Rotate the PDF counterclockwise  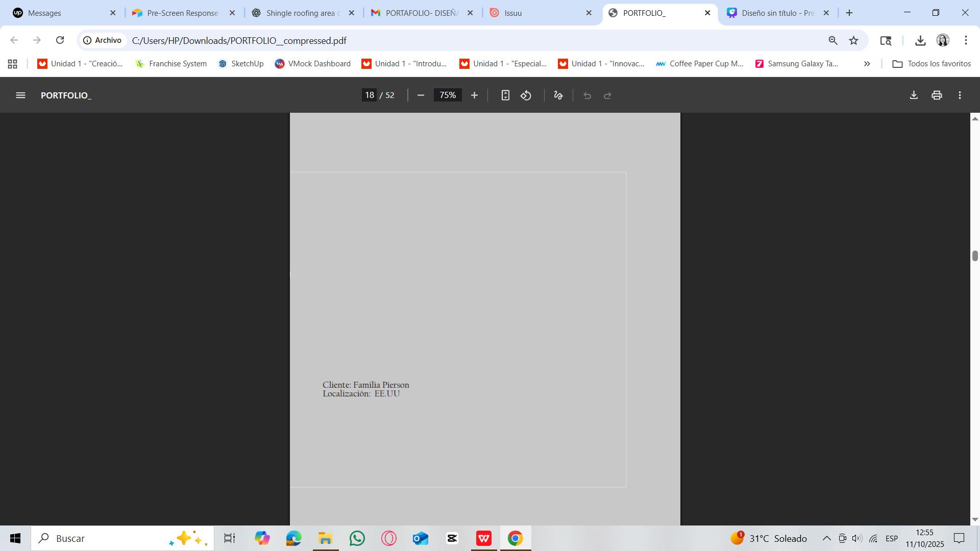click(x=526, y=95)
